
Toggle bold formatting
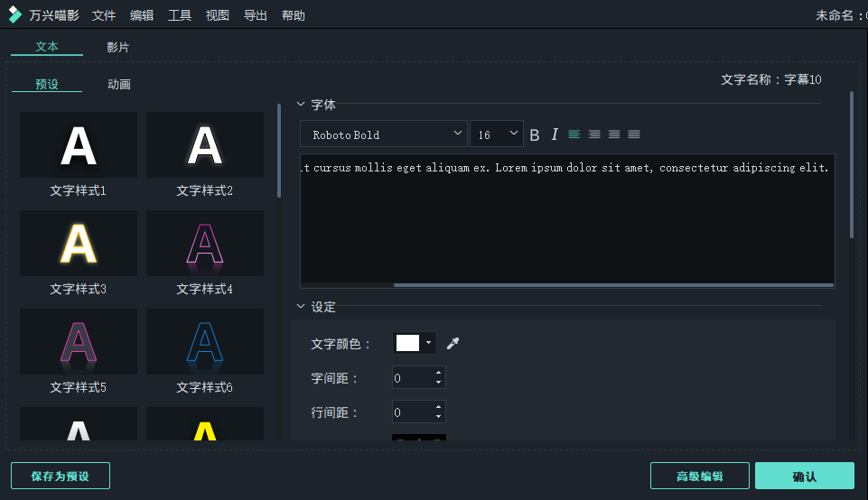click(534, 135)
